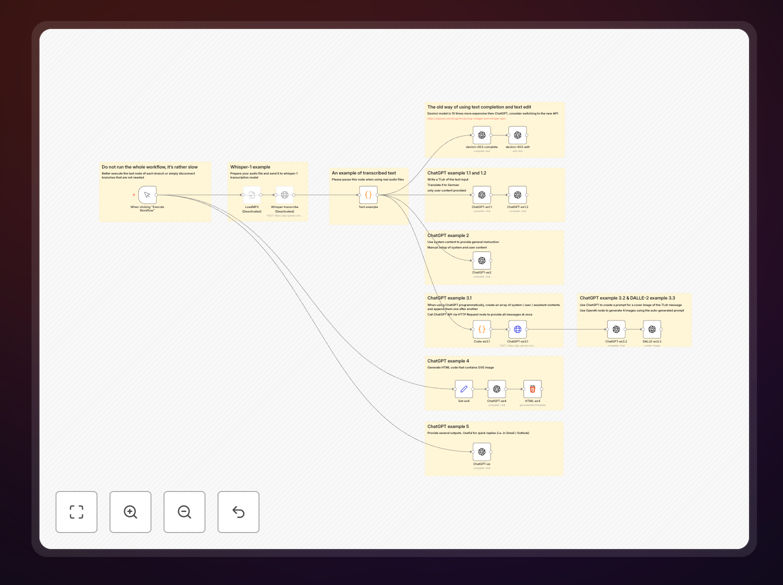Select the davinci-003 edit OpenAI node

(517, 135)
